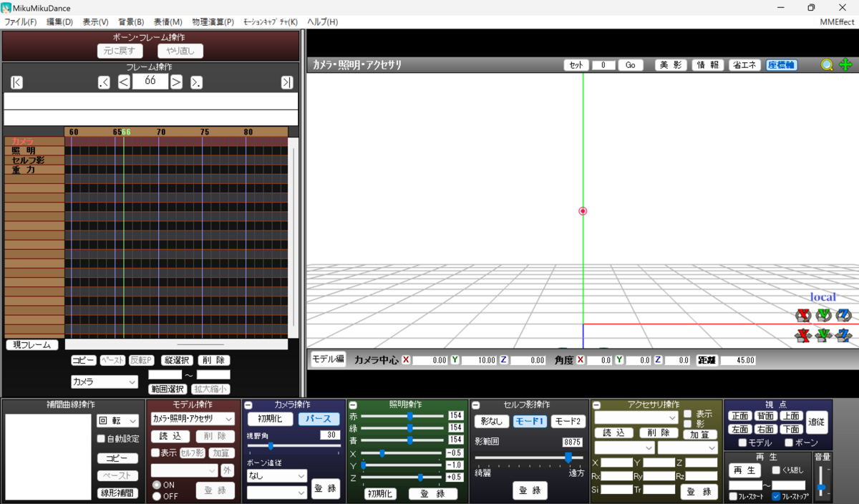Click the red X rotation axis icon

tap(803, 315)
